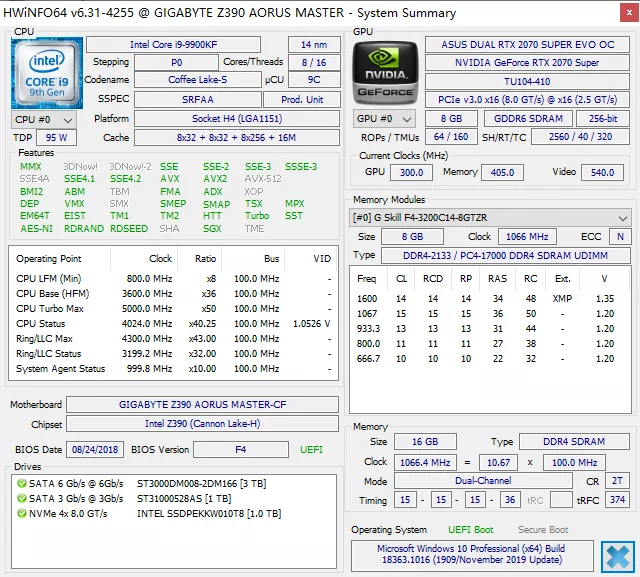Screen dimensions: 640x577
Task: Click the System Agent Status row label
Action: pyautogui.click(x=60, y=369)
